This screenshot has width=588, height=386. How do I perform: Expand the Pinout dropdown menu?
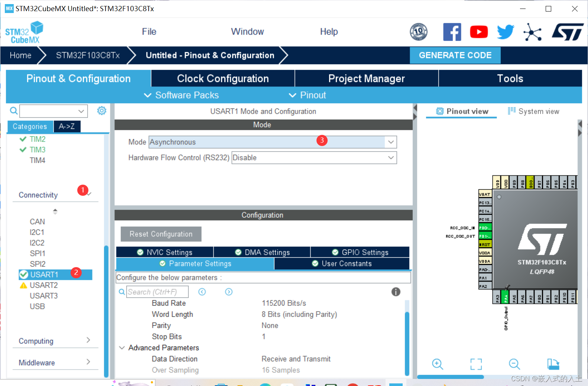click(307, 95)
